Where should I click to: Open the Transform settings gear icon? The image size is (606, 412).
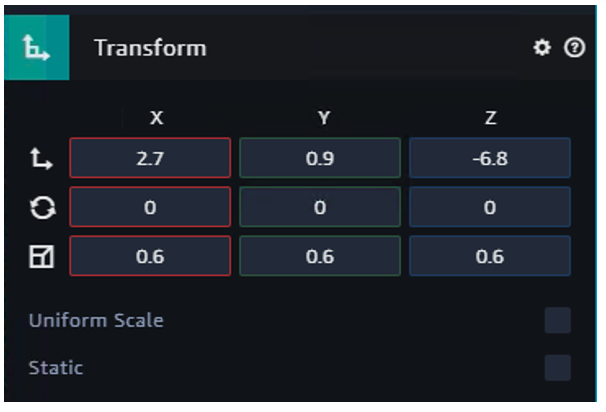(x=542, y=48)
